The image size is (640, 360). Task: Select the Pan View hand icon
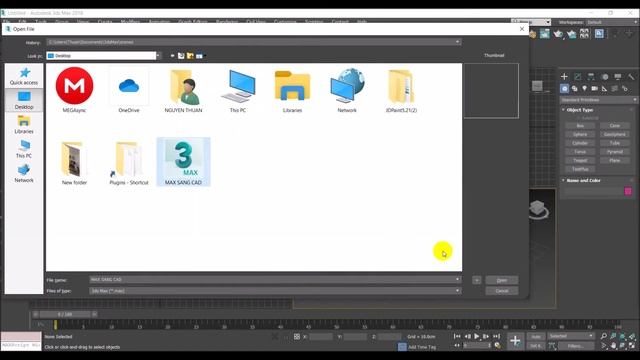[x=613, y=346]
